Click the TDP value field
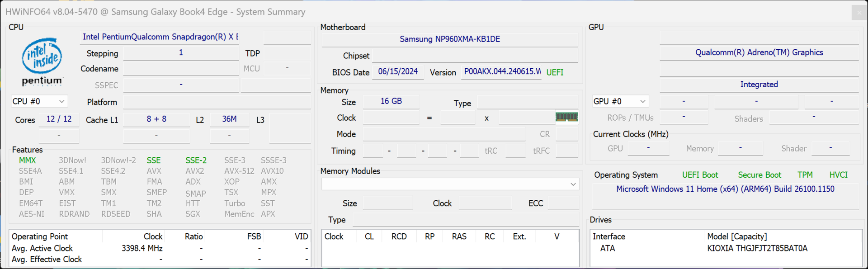868x269 pixels. (x=287, y=53)
